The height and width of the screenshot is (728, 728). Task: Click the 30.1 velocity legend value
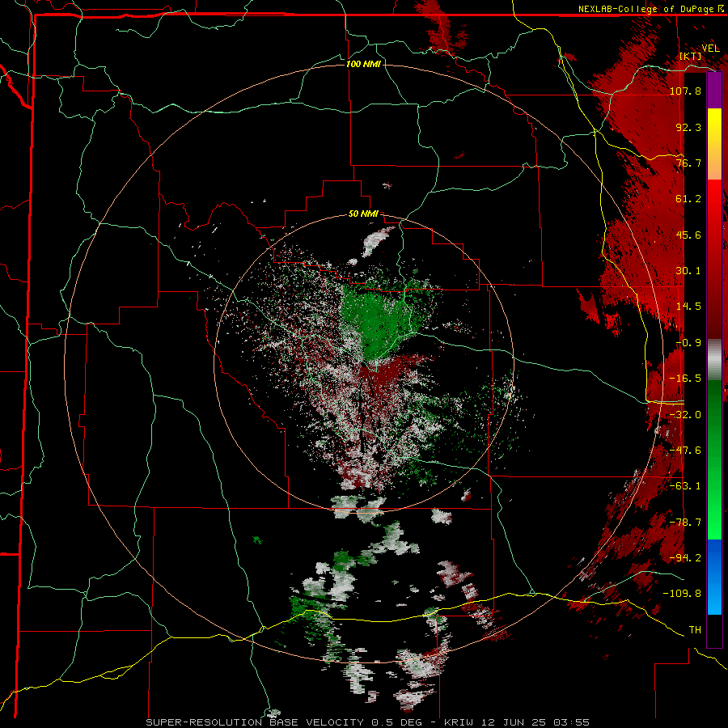(x=688, y=271)
